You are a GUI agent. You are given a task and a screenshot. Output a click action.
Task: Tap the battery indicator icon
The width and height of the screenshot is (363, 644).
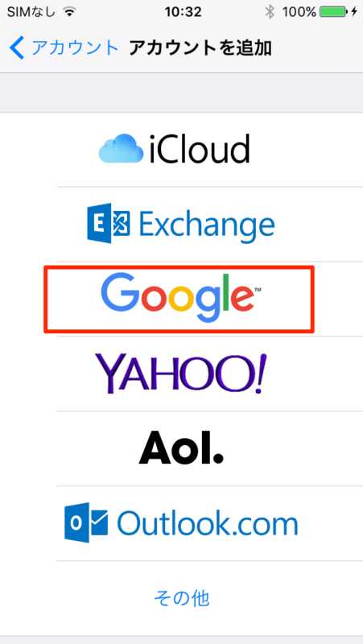coord(332,12)
